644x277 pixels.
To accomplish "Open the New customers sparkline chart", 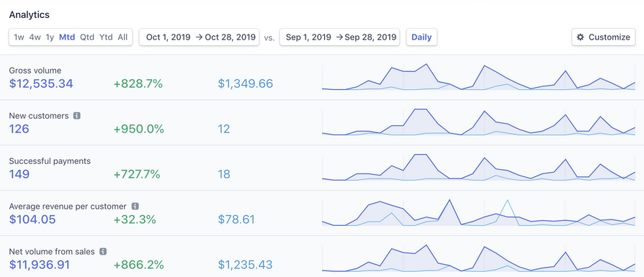I will (x=478, y=122).
